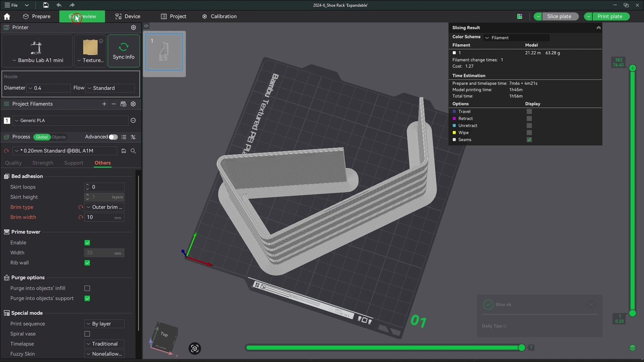Open Brim type dropdown
Image resolution: width=644 pixels, height=362 pixels.
[104, 207]
